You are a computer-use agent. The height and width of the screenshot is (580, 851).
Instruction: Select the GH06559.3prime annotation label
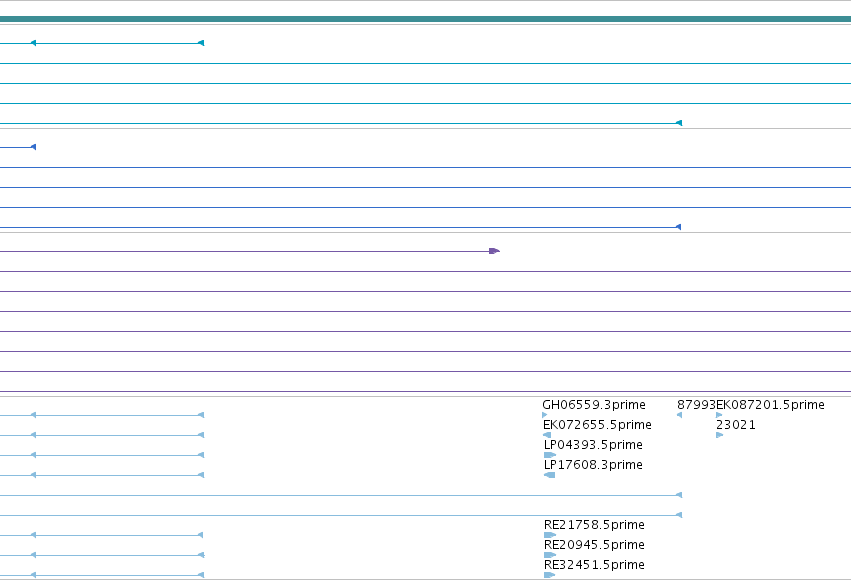click(x=594, y=405)
